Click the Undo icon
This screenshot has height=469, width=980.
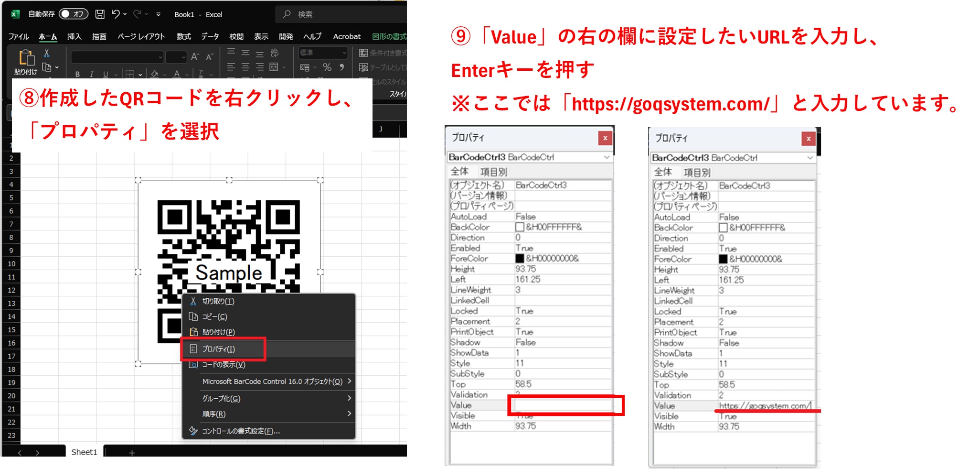(116, 14)
